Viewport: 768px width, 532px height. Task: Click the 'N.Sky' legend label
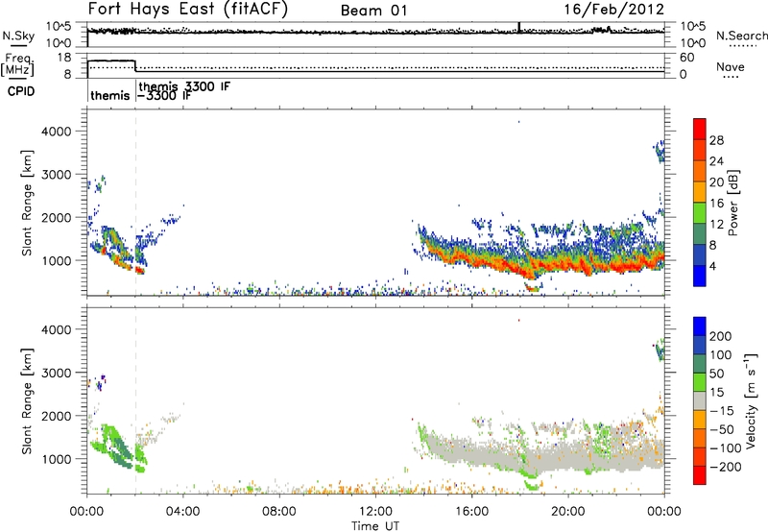[18, 36]
